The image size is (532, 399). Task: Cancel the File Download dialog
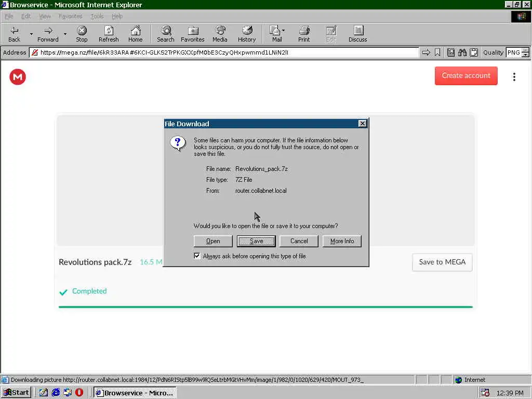tap(299, 241)
